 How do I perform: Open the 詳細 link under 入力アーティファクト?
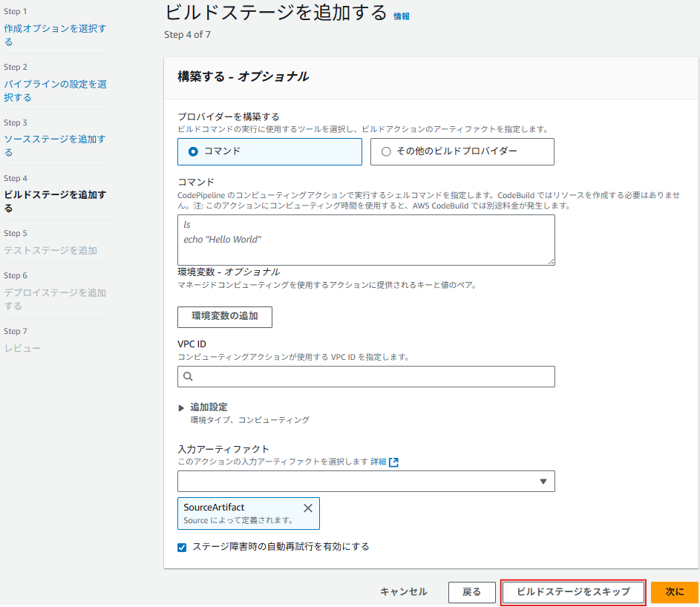click(x=379, y=462)
